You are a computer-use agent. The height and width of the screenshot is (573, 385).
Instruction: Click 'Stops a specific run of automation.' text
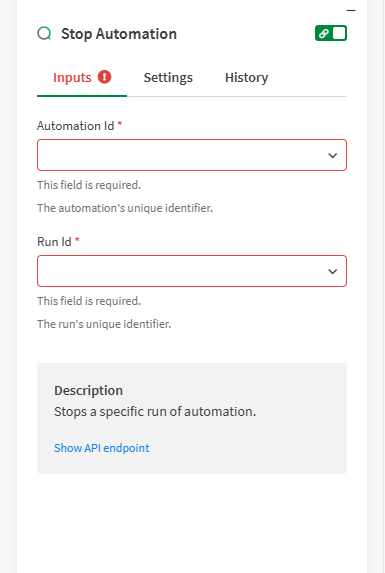[155, 411]
